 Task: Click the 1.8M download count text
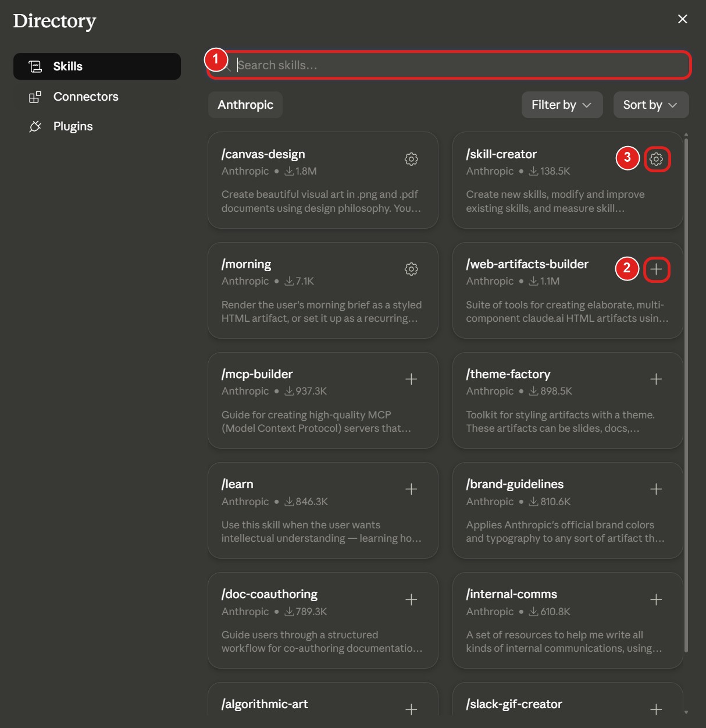(306, 171)
